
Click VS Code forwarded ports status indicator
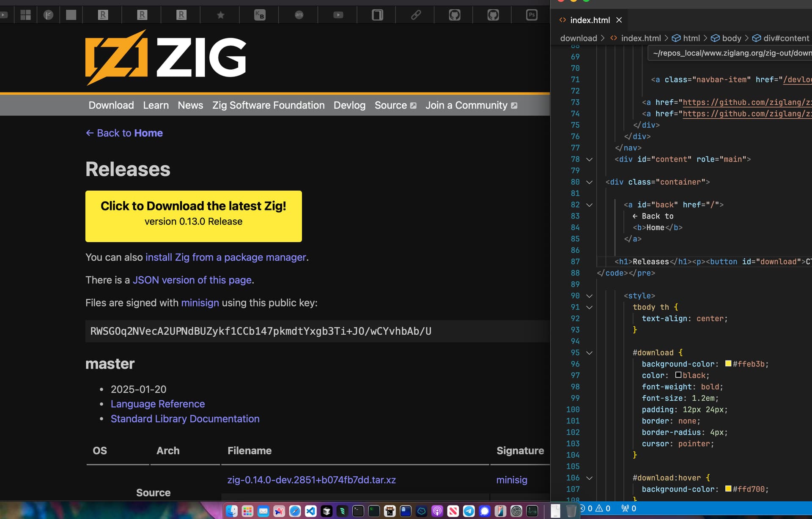(628, 508)
